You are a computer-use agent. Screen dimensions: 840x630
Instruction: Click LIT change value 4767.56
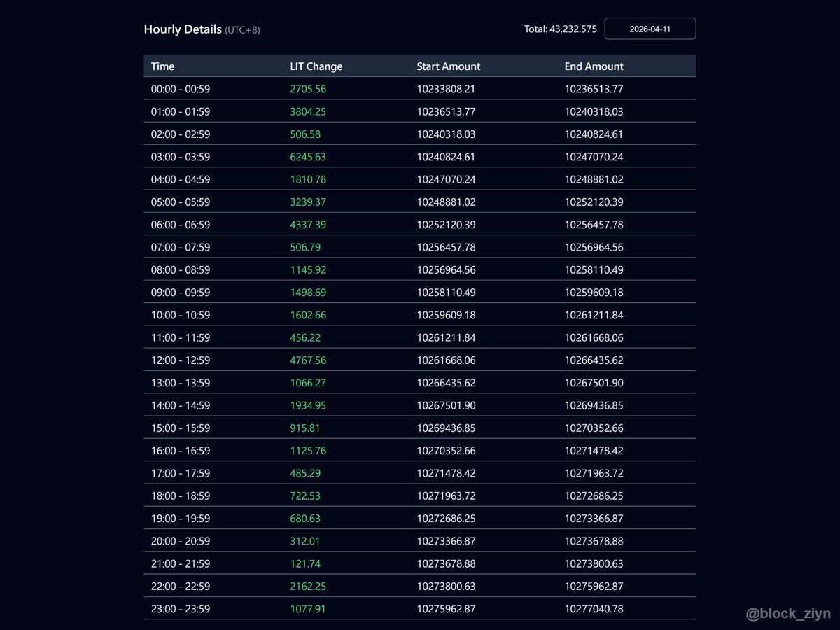pyautogui.click(x=308, y=360)
